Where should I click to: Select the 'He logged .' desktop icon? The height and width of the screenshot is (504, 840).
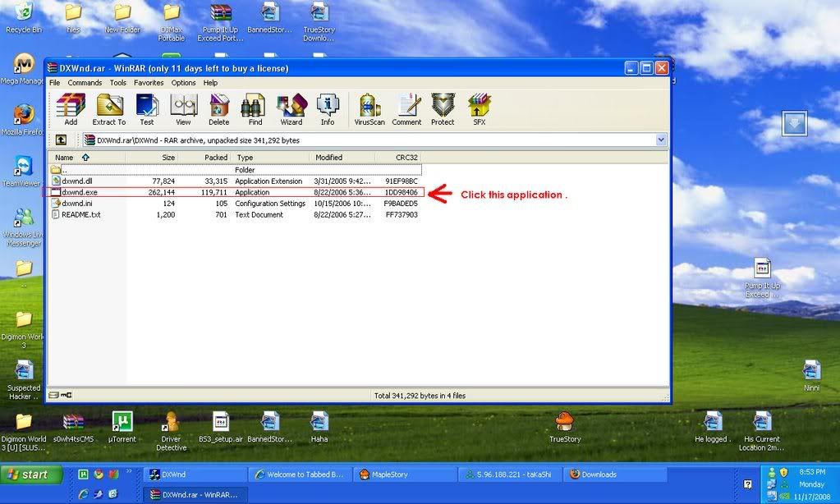pos(712,428)
